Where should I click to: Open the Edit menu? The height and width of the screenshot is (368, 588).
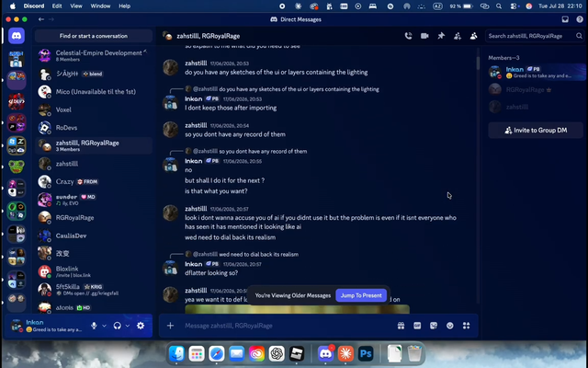click(x=57, y=6)
